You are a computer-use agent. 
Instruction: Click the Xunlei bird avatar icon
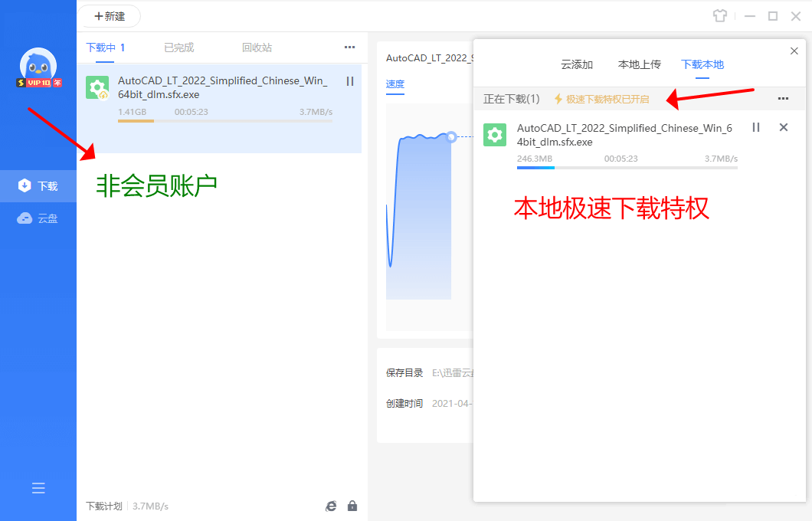point(38,66)
